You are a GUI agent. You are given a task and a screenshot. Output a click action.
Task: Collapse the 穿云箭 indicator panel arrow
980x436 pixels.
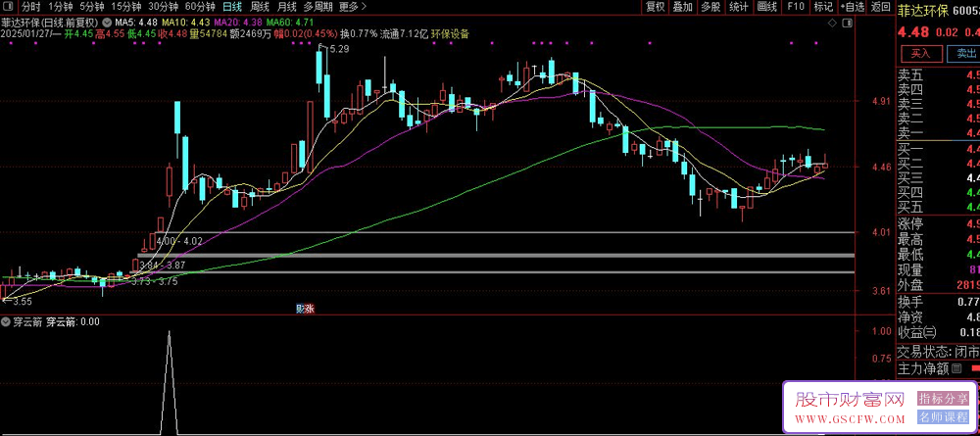coord(5,323)
